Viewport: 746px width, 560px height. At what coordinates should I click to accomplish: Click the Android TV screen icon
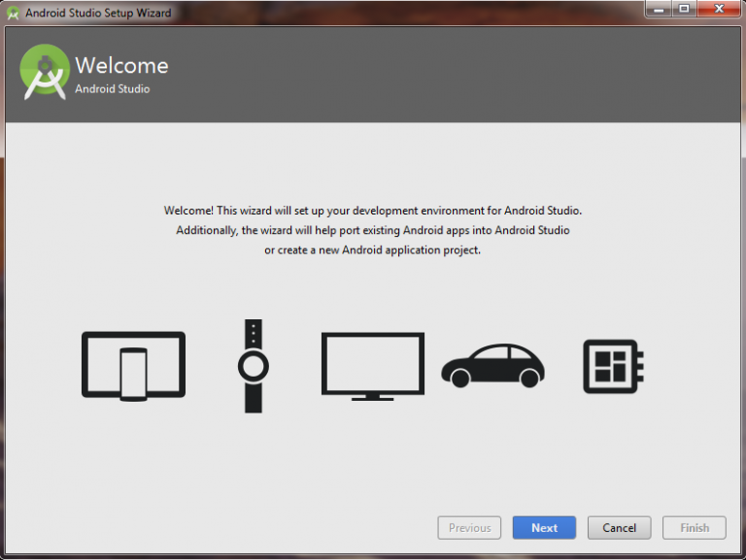pos(373,366)
